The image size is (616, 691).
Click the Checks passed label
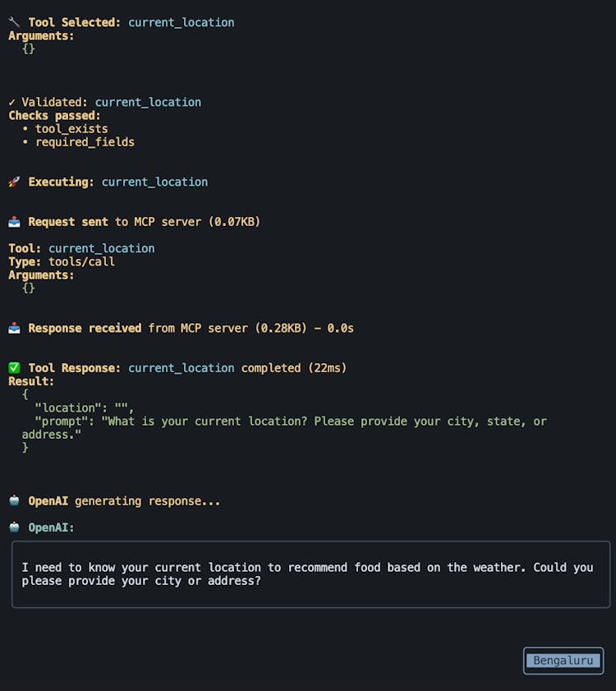[54, 116]
